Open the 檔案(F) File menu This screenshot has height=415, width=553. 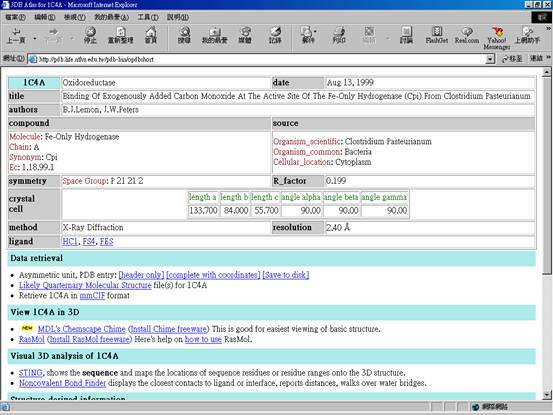[x=15, y=17]
